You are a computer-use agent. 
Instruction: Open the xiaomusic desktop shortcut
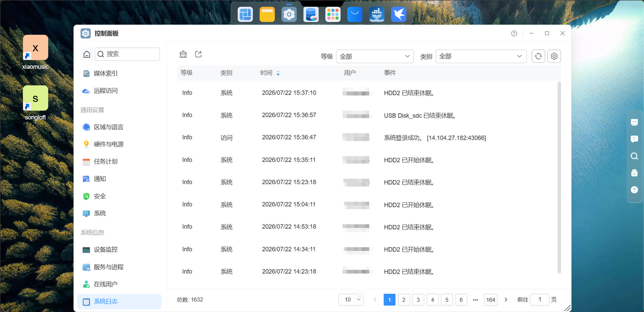(35, 52)
